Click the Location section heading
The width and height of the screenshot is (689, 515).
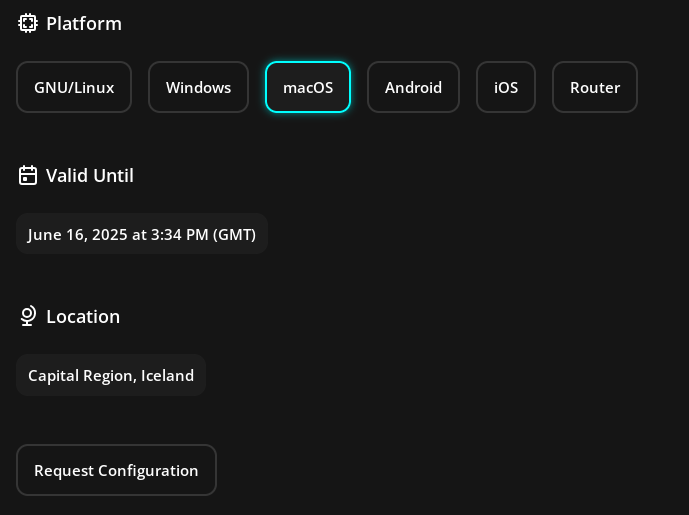(83, 316)
